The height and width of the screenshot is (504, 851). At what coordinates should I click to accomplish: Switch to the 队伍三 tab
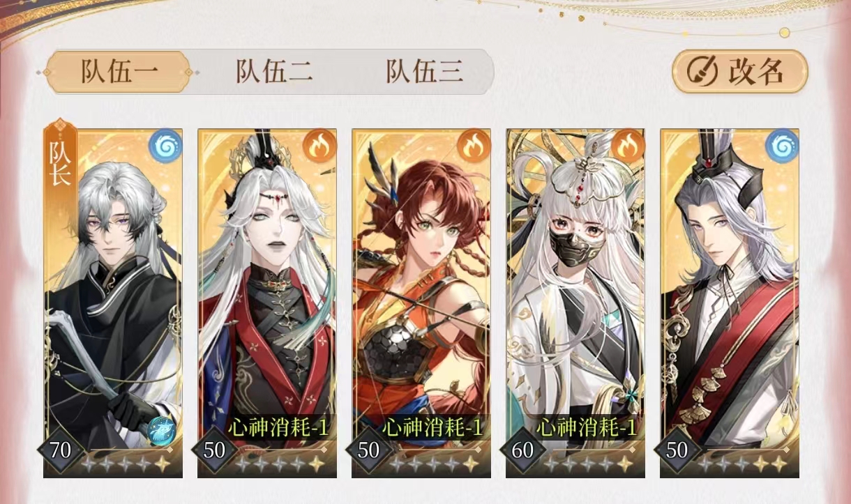pyautogui.click(x=424, y=72)
